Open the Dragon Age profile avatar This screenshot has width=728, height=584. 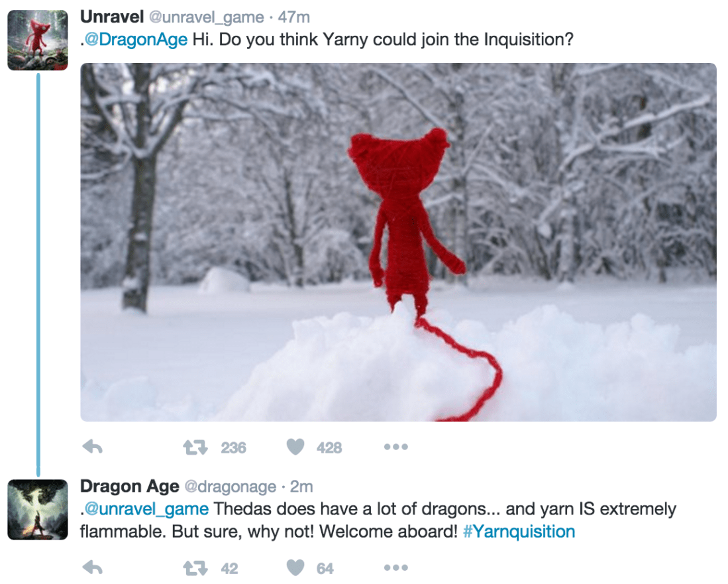tap(38, 510)
